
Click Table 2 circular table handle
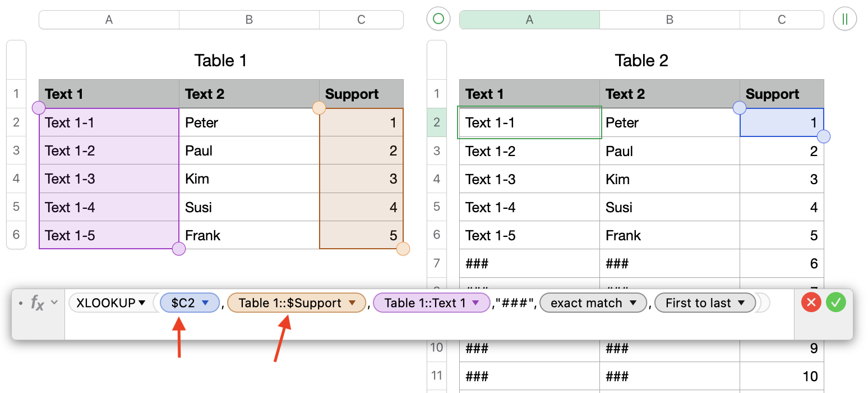coord(438,20)
